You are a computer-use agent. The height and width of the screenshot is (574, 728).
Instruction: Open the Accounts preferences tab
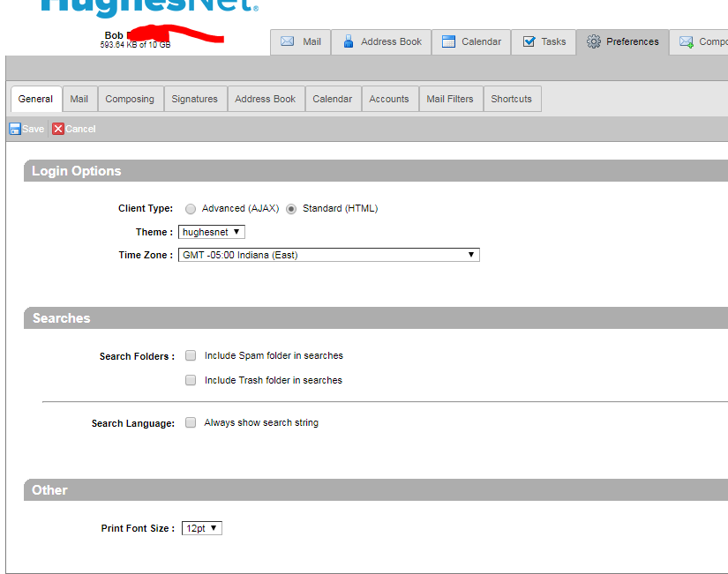[x=388, y=99]
